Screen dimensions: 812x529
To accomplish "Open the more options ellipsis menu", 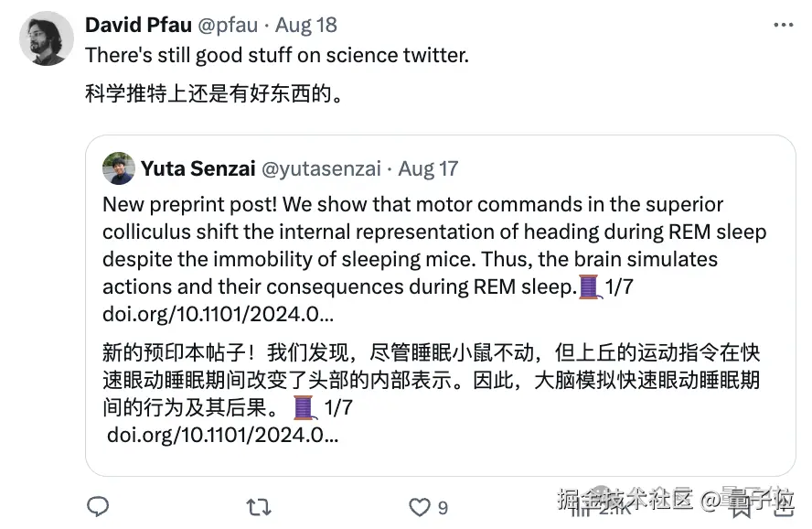I will (x=783, y=25).
